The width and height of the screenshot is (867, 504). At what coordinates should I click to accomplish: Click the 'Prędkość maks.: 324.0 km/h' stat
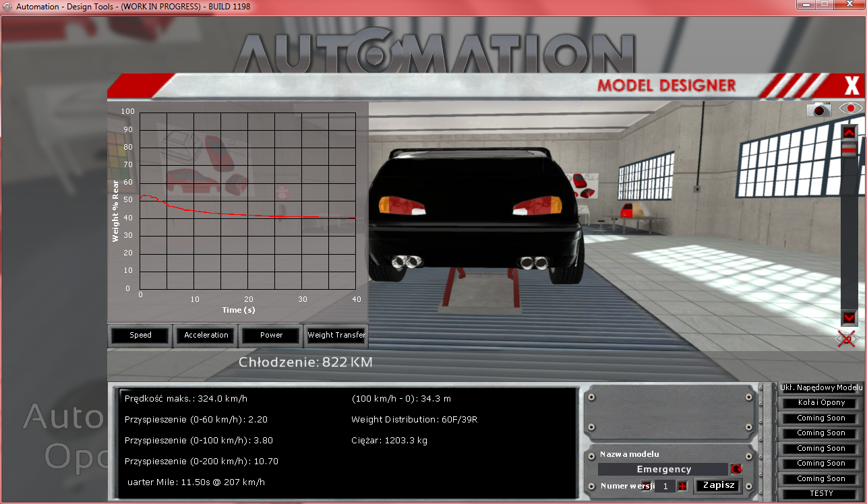(x=187, y=398)
